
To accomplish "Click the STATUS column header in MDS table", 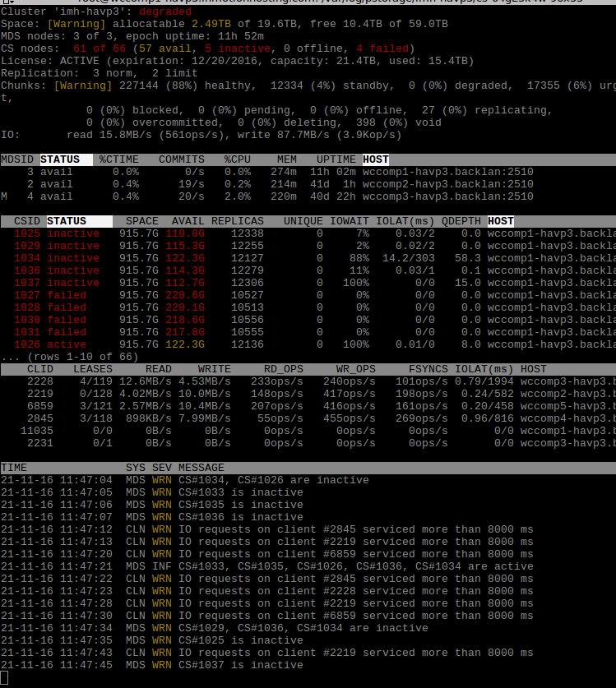I will (60, 159).
